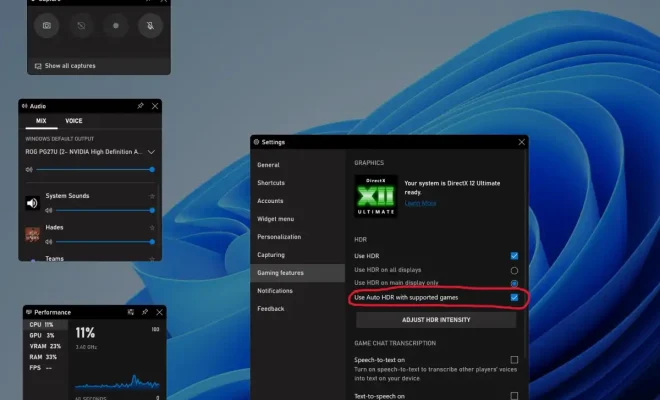This screenshot has height=400, width=660.
Task: Pin the Audio widget
Action: 140,106
